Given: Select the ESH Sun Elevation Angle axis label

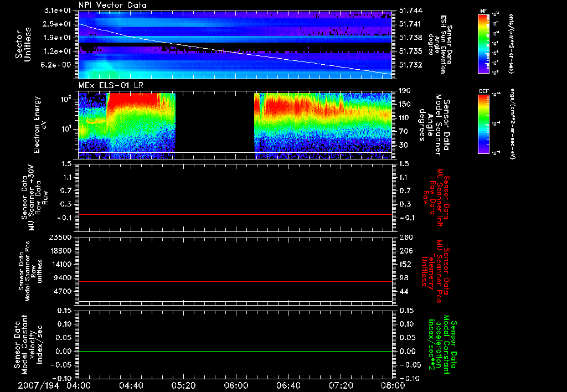Looking at the screenshot, I should 440,44.
